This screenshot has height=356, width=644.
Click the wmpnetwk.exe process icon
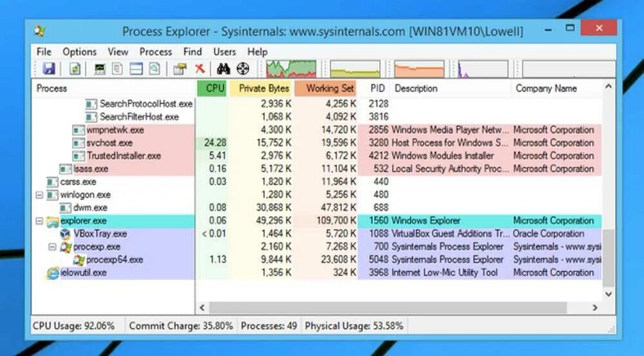(x=79, y=130)
